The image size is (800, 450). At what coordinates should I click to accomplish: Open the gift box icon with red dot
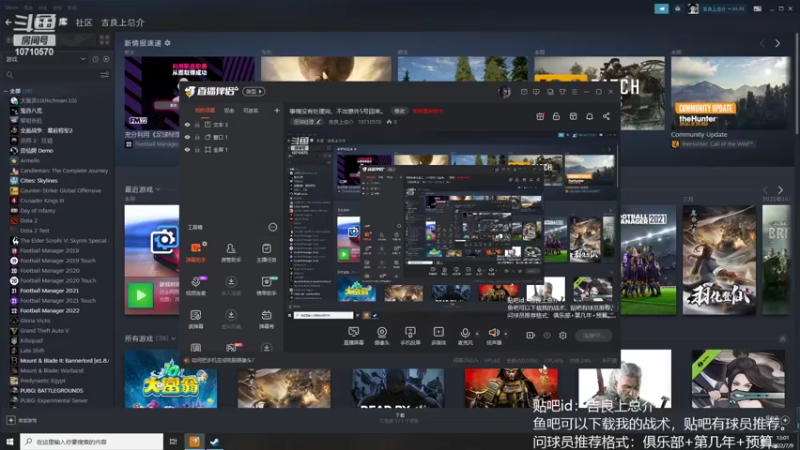[x=540, y=116]
